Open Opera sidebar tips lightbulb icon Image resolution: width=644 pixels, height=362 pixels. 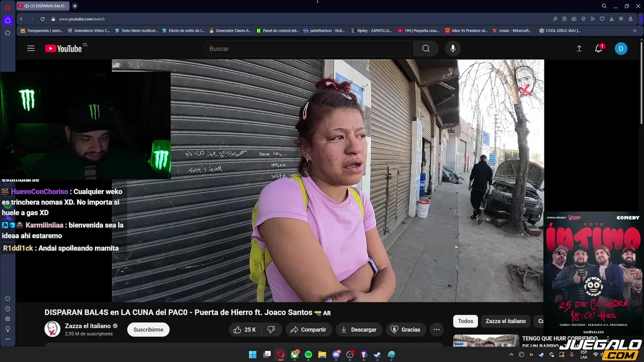click(x=8, y=329)
